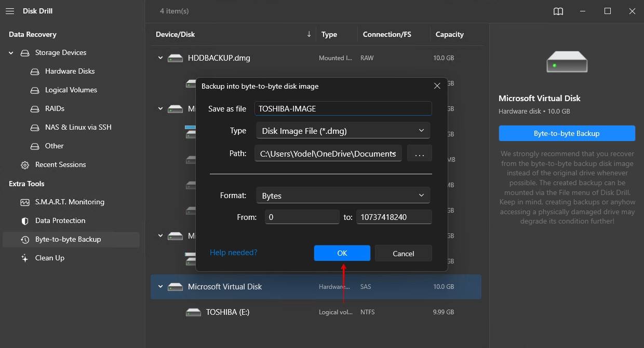Open Recent Sessions in sidebar

coord(60,164)
